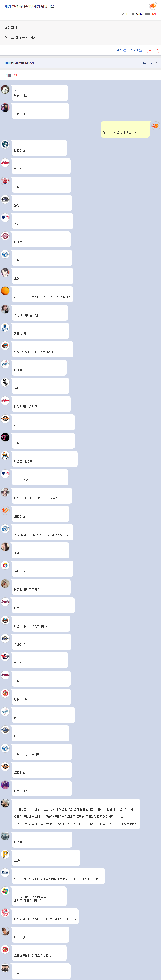Click the 공유 share icon
This screenshot has width=161, height=980.
click(x=124, y=50)
